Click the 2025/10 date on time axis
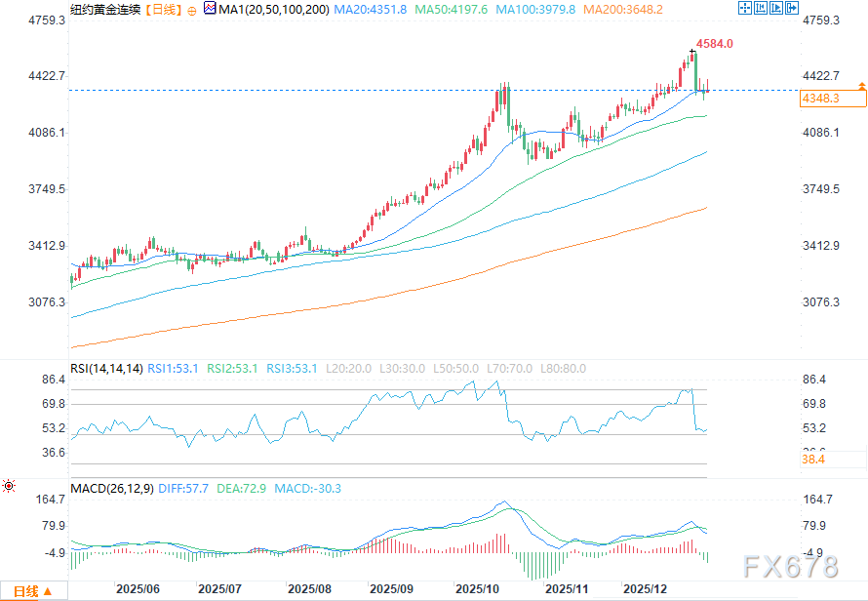The width and height of the screenshot is (868, 601). (478, 589)
